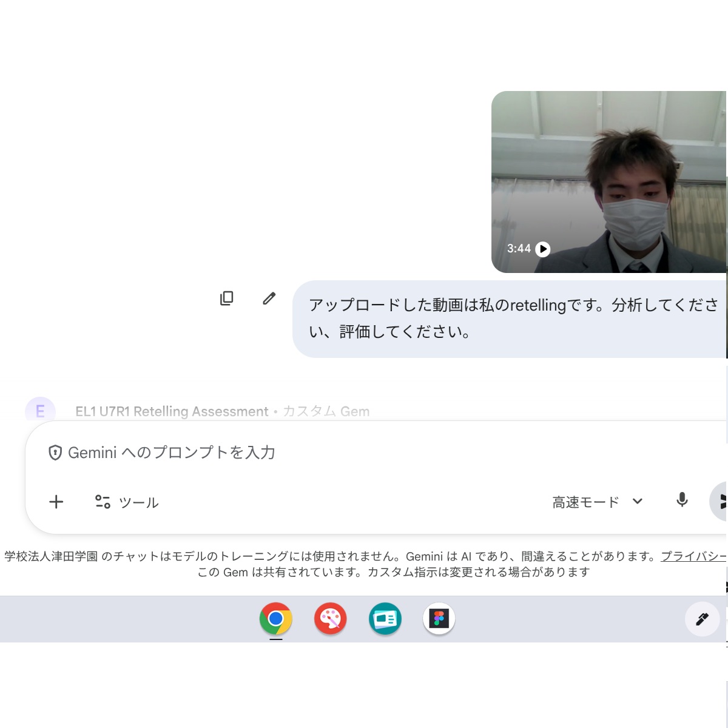Open the プライバシー link
This screenshot has height=728, width=728.
693,556
